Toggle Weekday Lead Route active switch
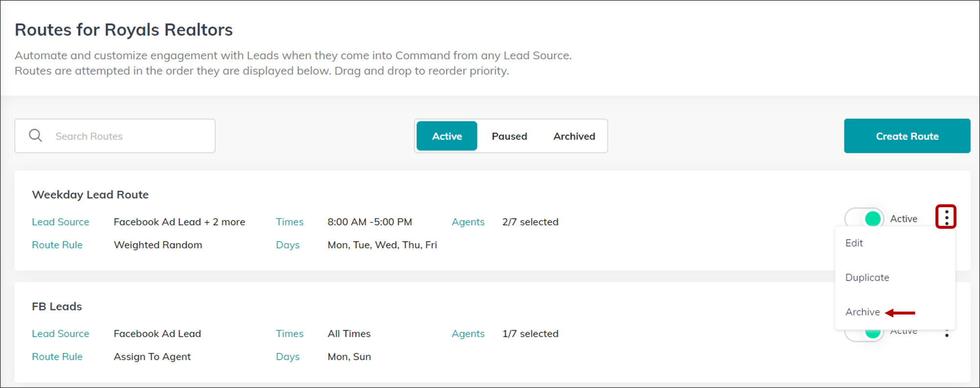Viewport: 980px width, 388px height. (864, 218)
